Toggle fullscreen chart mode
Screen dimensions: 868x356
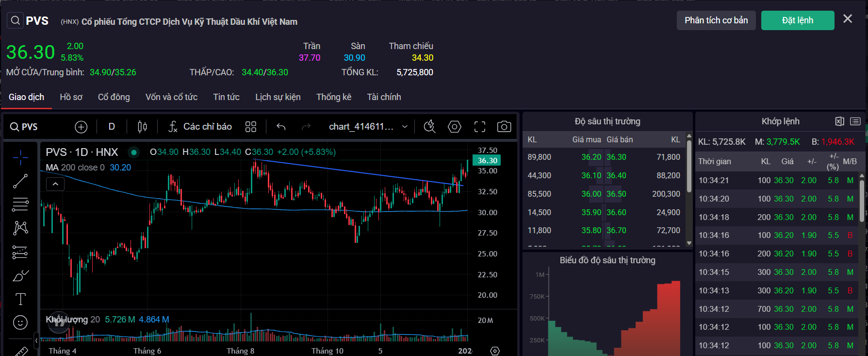click(480, 127)
